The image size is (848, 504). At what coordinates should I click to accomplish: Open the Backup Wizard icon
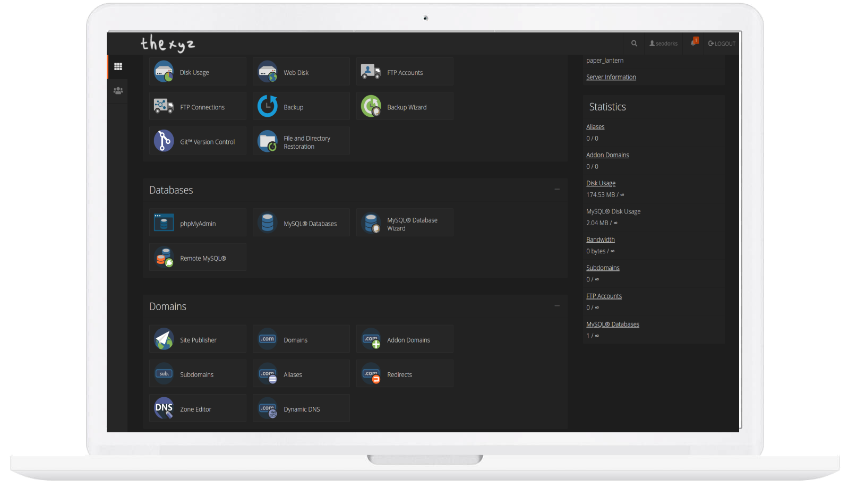(x=371, y=107)
